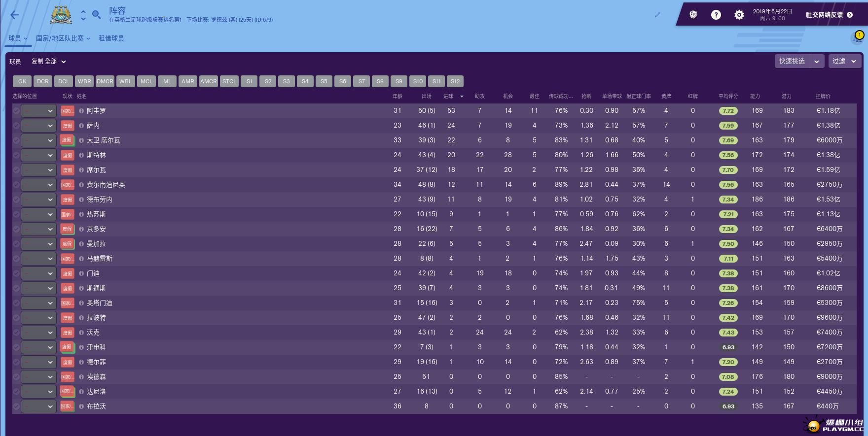The width and height of the screenshot is (868, 436).
Task: Open the world globe icon
Action: (693, 15)
